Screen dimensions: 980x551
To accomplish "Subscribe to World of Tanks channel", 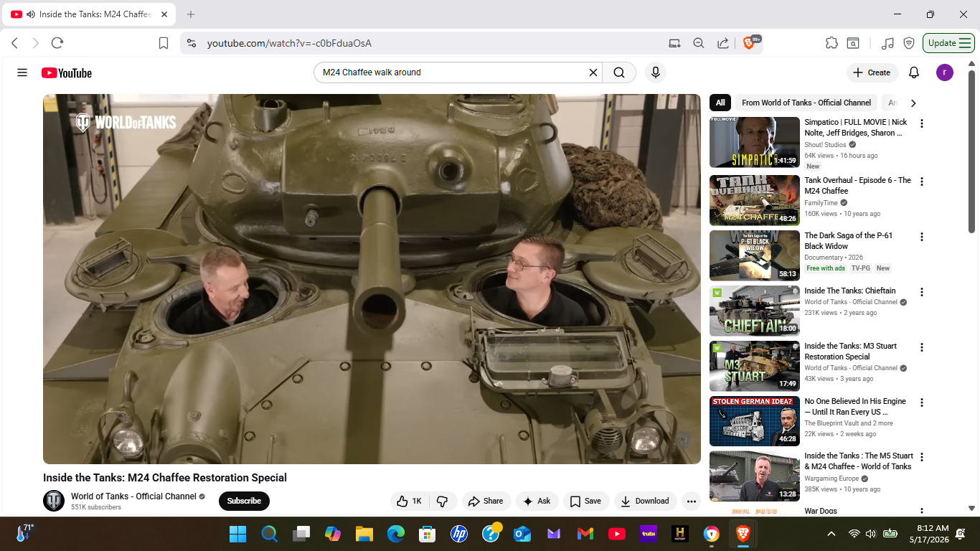I will pos(244,501).
